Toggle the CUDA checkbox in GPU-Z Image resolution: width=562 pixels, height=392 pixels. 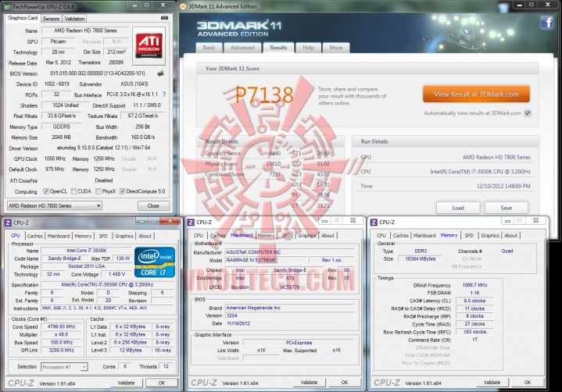73,191
